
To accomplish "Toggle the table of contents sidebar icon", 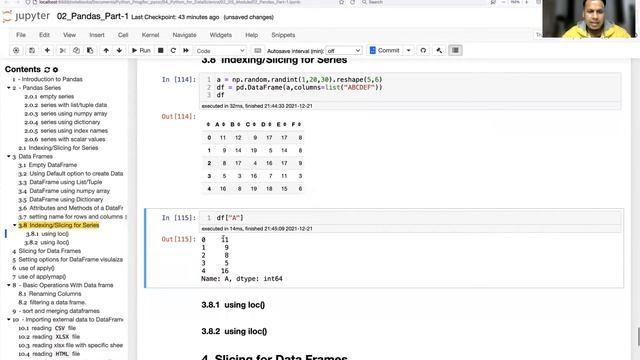I will coord(455,51).
